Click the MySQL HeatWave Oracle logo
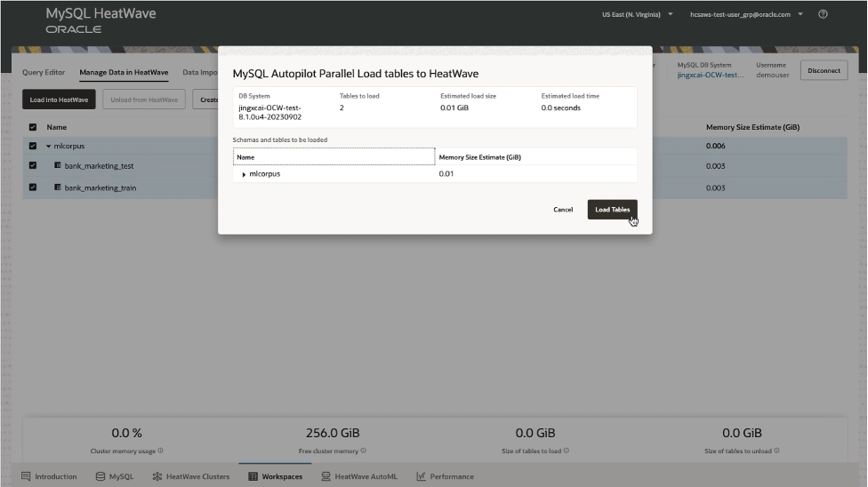 pyautogui.click(x=100, y=20)
